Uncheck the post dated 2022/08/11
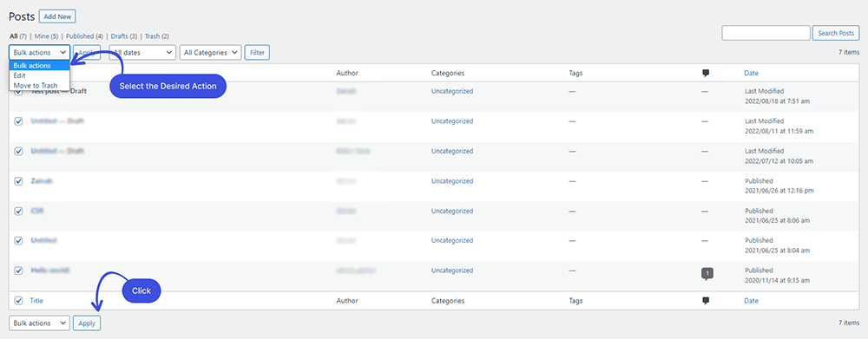 click(18, 121)
